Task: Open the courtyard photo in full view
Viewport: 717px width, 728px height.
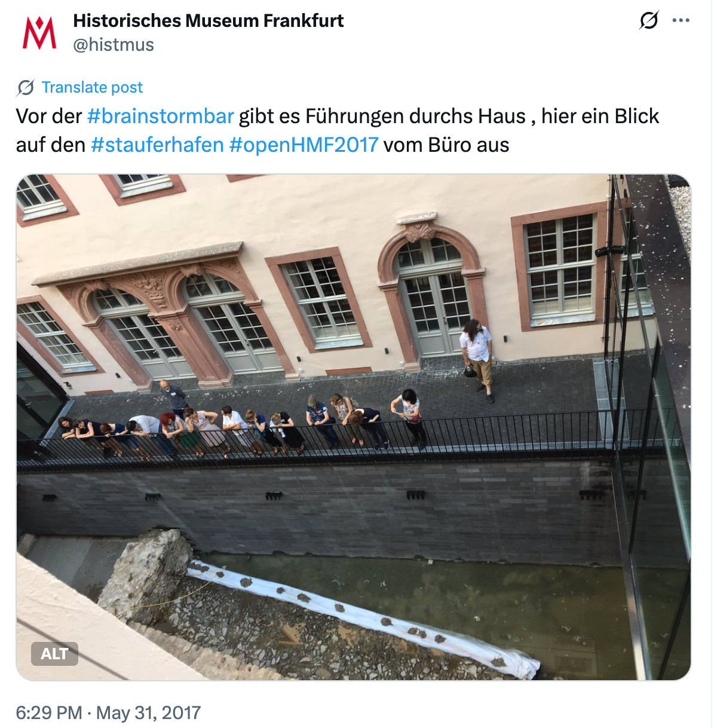Action: point(353,427)
